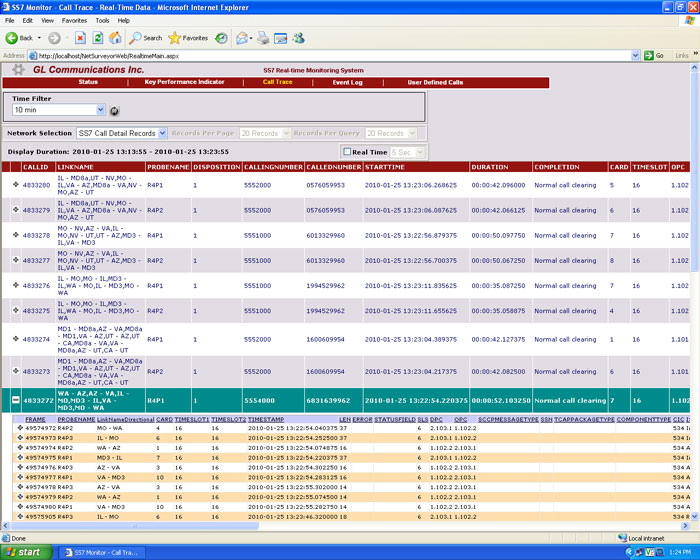Select the Call Trace tab

coord(277,82)
